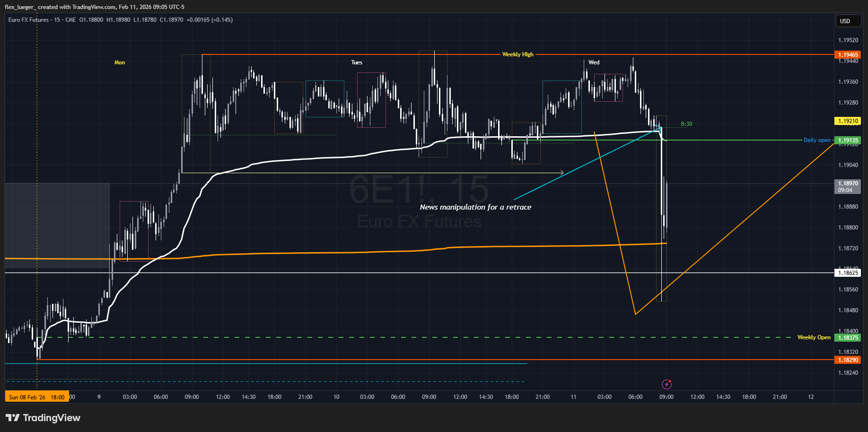Select the 'Daily open' line label

(816, 140)
